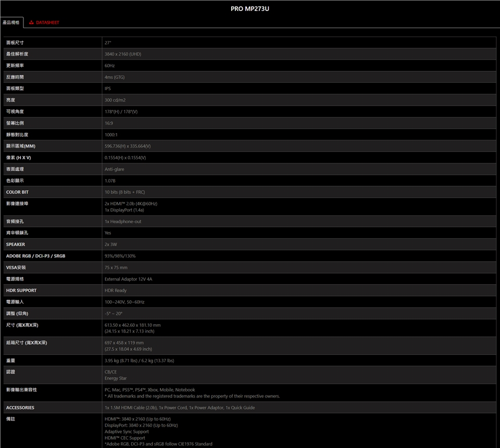Select the (27.5 x 18.04 x 4.69 inch) line
500x448 pixels.
click(x=128, y=349)
